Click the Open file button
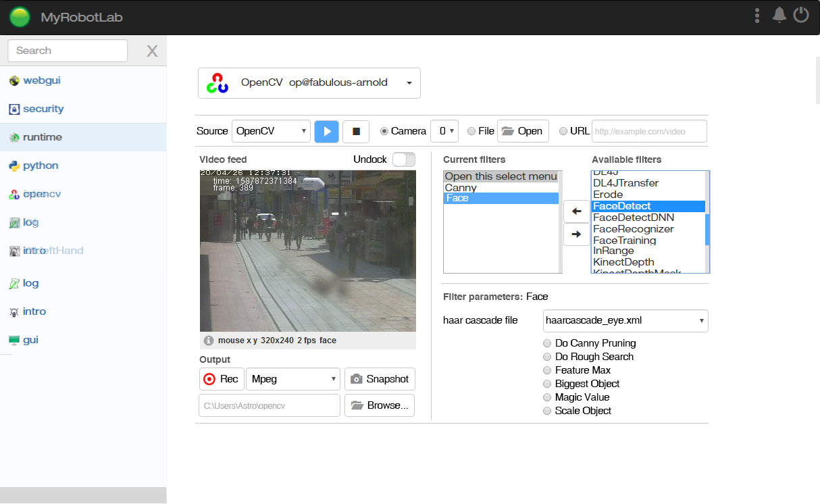This screenshot has height=504, width=820. tap(523, 131)
